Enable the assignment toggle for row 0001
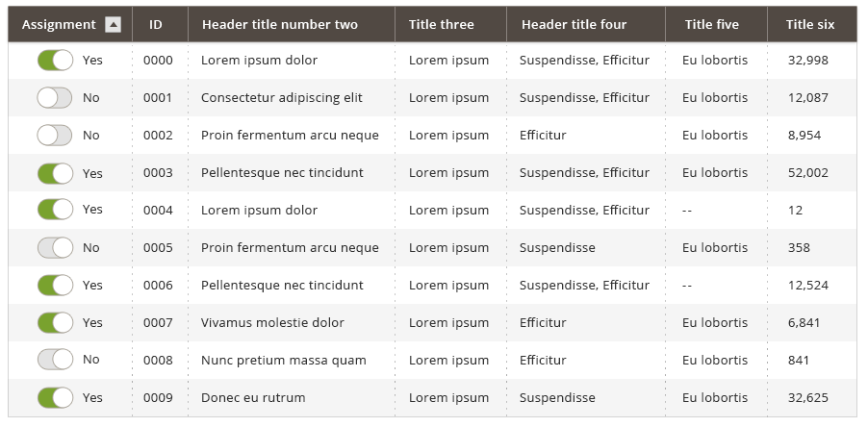This screenshot has width=868, height=427. tap(55, 98)
